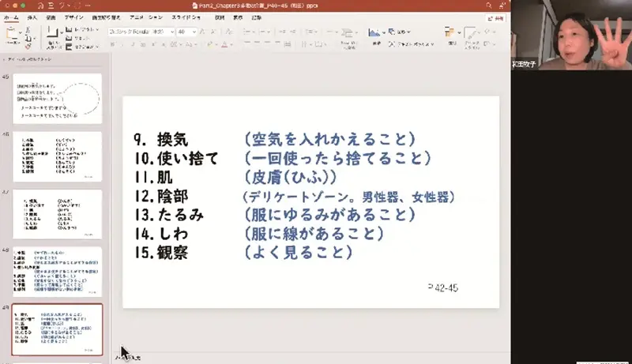Click the Arrange (整列) icon
Viewport: 632px width, 364px height.
[450, 32]
